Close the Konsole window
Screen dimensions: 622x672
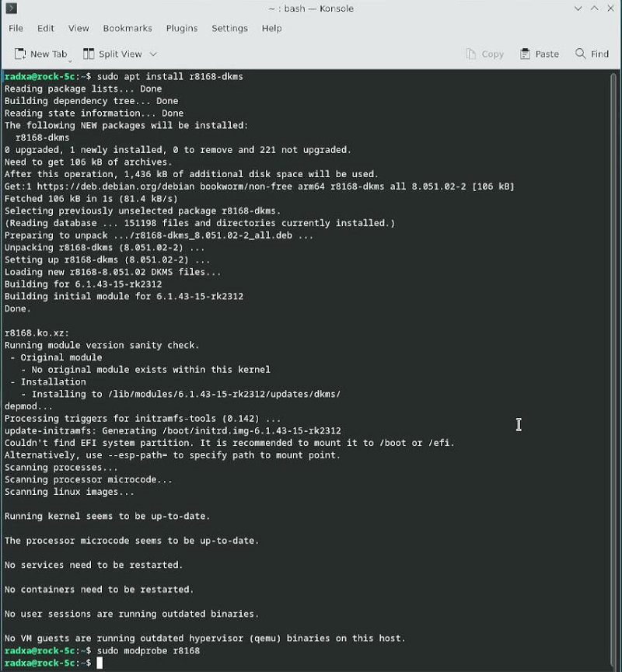610,8
